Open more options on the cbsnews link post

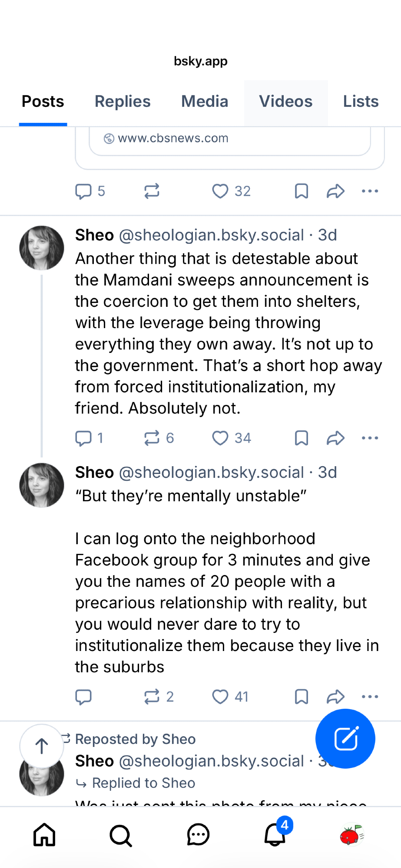370,191
